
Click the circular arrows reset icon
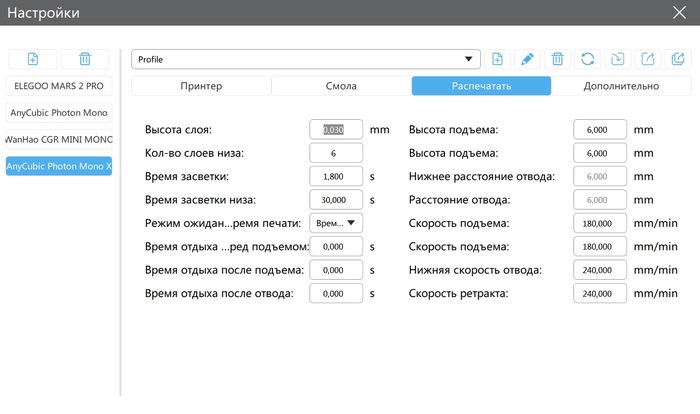(588, 60)
